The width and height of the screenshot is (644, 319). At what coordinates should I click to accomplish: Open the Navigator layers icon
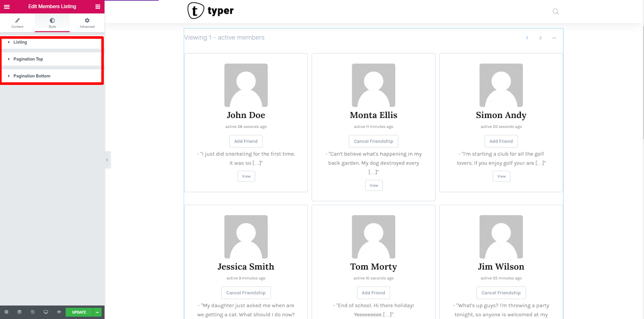[19, 312]
